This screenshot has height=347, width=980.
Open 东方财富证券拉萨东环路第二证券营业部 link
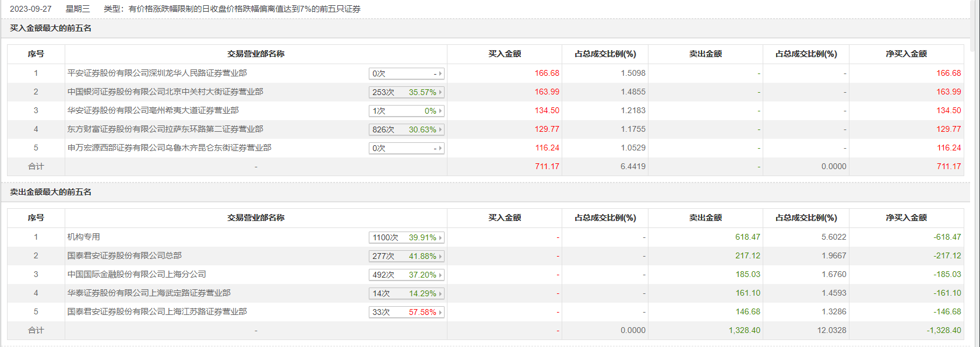[165, 129]
